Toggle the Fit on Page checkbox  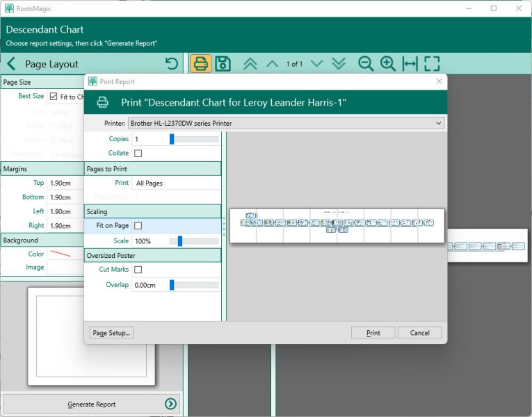(138, 226)
